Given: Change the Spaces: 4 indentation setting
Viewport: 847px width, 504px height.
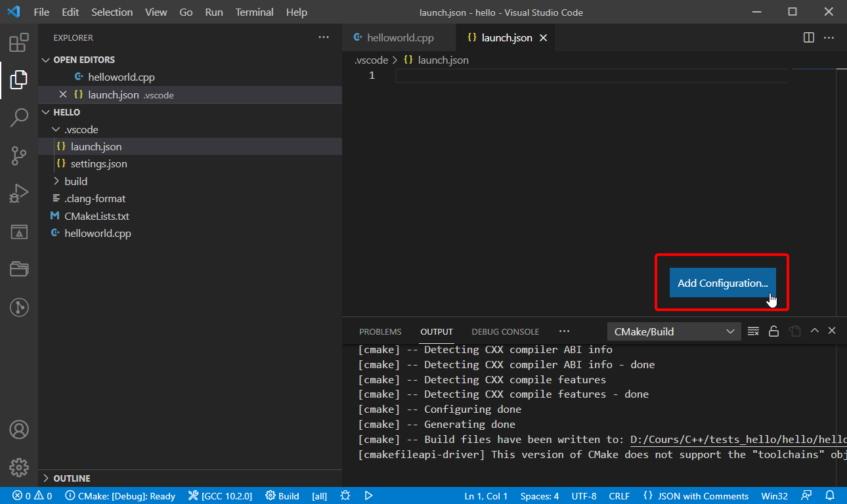Looking at the screenshot, I should click(x=539, y=496).
